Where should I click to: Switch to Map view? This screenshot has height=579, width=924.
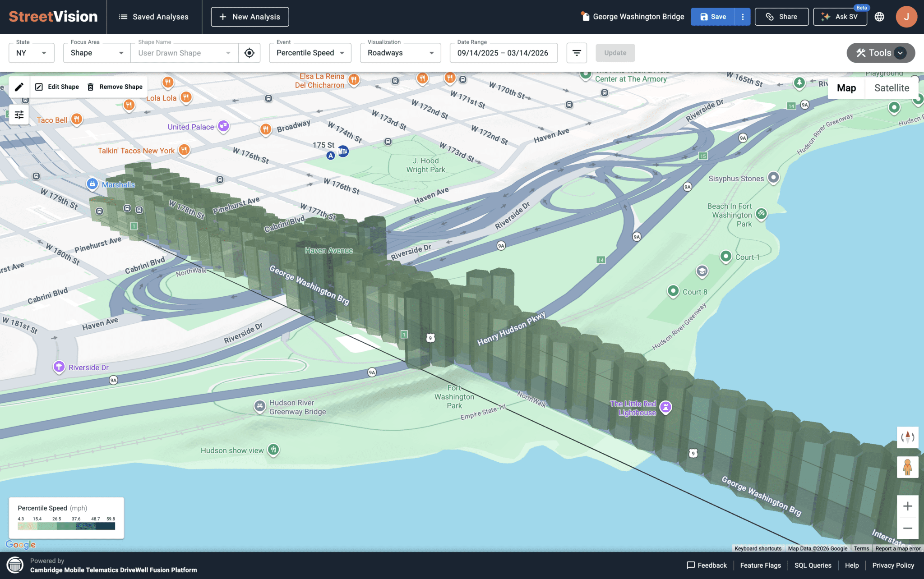(x=846, y=88)
